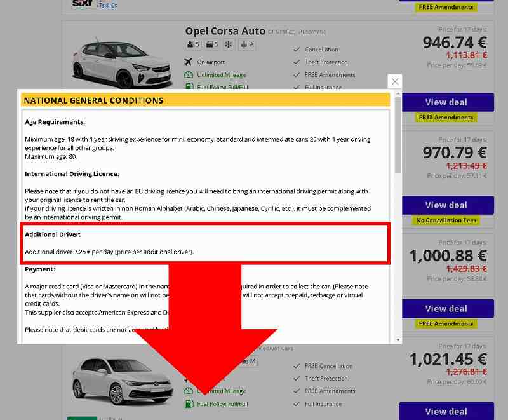508x420 pixels.
Task: Click the Unlimited Mileage icon for Opel Corsa
Action: (189, 75)
